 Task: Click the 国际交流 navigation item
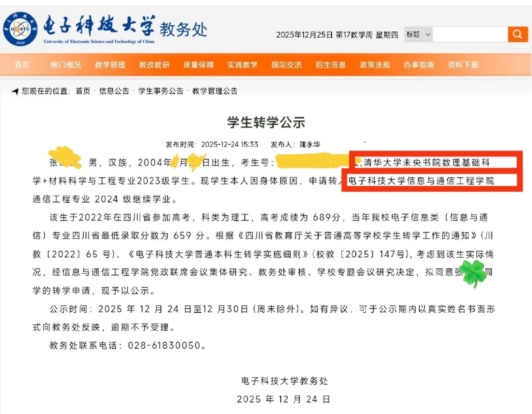click(287, 65)
